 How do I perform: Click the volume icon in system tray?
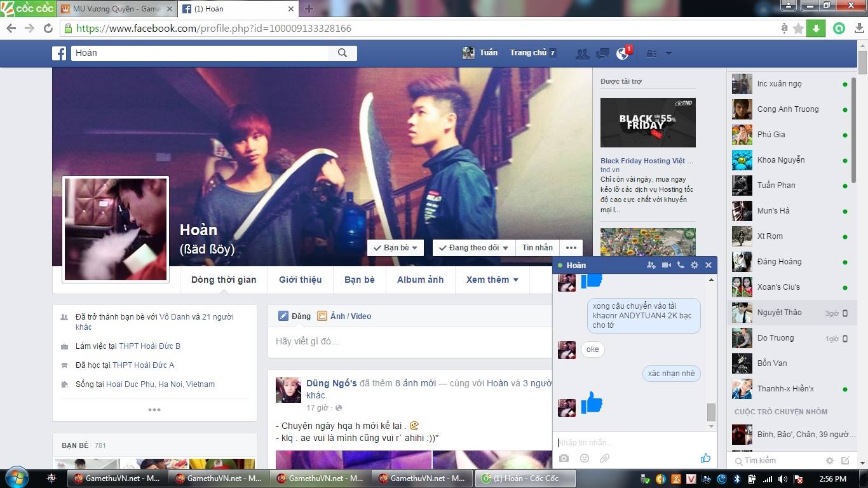tap(782, 478)
